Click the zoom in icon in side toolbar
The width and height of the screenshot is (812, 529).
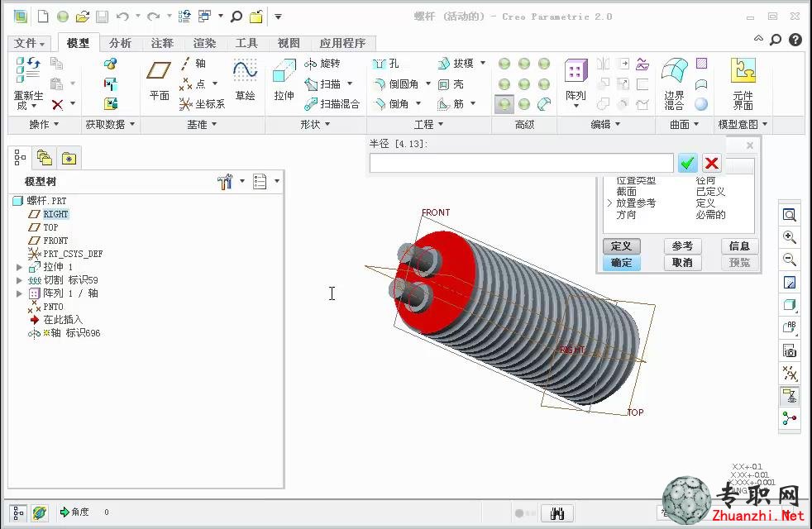click(789, 237)
